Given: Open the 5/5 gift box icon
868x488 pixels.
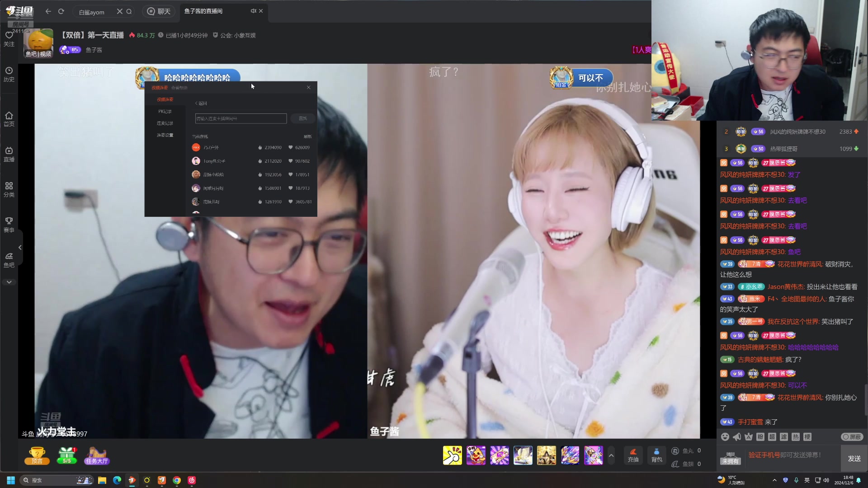Looking at the screenshot, I should pyautogui.click(x=67, y=455).
